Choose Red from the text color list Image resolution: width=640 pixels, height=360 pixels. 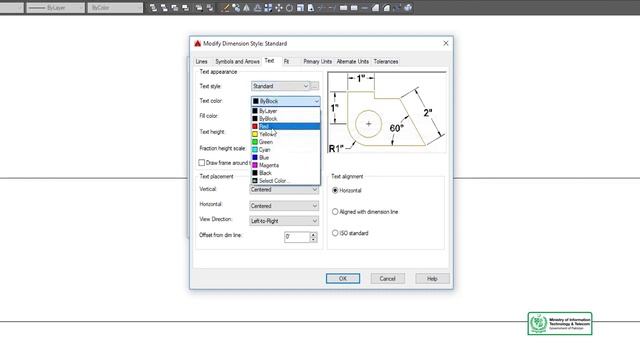click(x=285, y=127)
